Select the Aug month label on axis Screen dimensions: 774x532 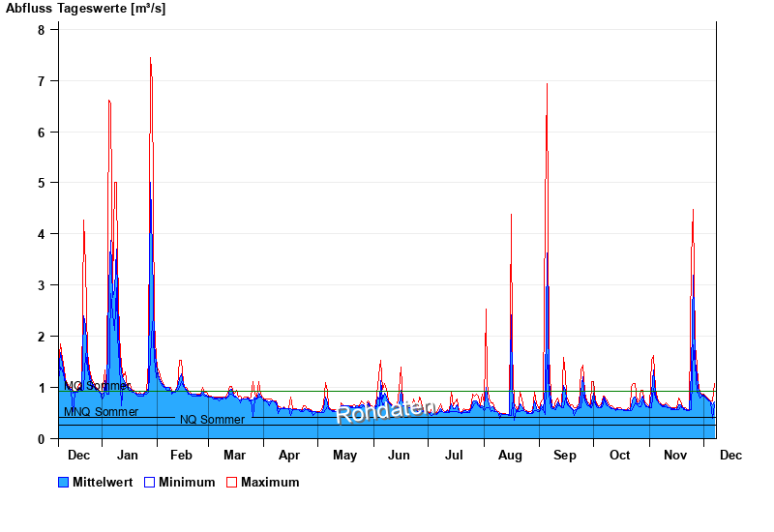click(510, 456)
